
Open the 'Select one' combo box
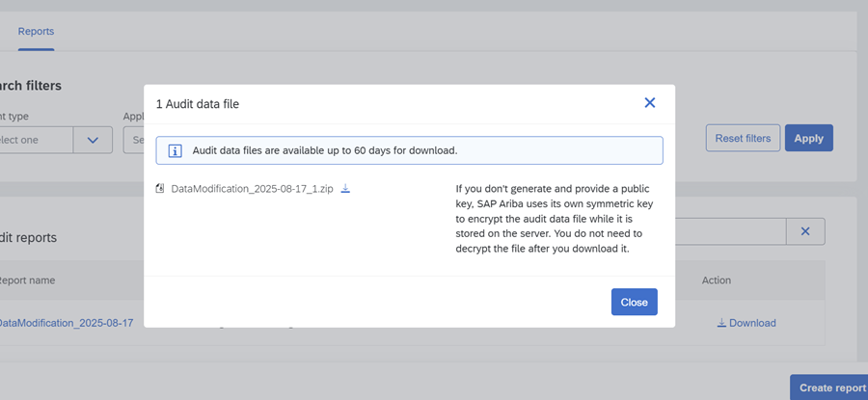pyautogui.click(x=37, y=140)
